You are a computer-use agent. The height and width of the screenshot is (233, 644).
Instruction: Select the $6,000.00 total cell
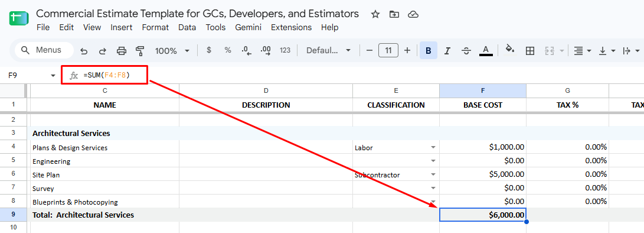[483, 215]
